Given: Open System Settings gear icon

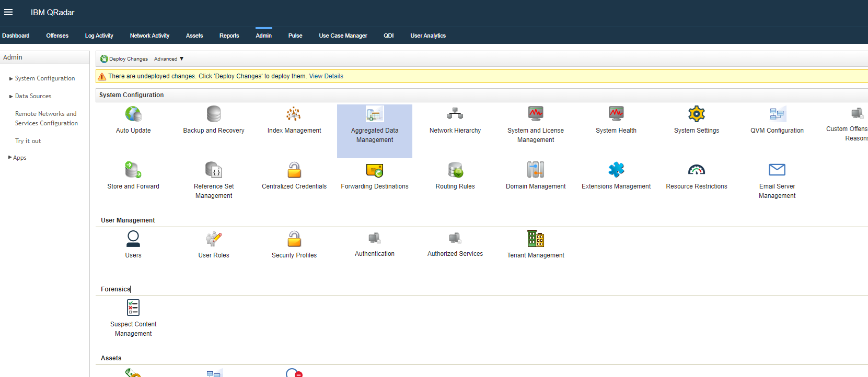Looking at the screenshot, I should click(697, 114).
